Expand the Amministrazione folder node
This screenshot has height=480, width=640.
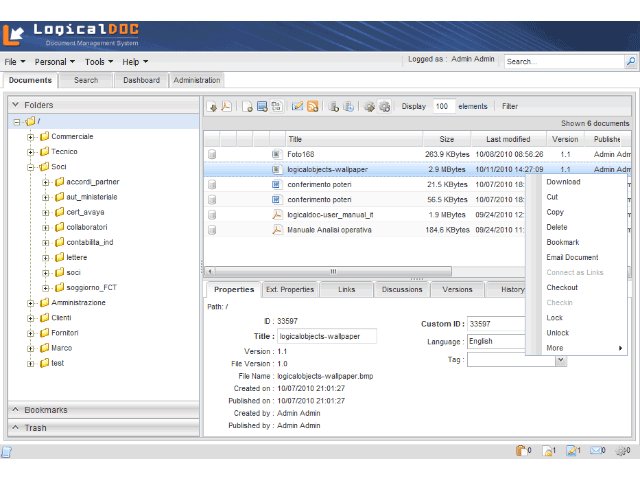31,303
